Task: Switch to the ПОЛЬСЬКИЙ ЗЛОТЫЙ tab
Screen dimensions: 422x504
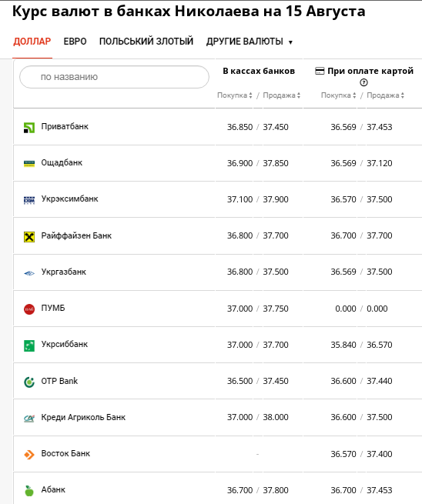Action: (x=146, y=42)
